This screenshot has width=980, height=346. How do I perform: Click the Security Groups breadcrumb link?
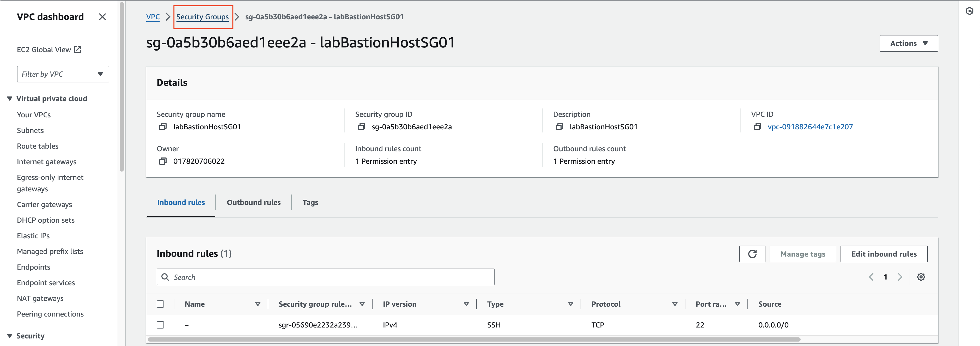[202, 17]
